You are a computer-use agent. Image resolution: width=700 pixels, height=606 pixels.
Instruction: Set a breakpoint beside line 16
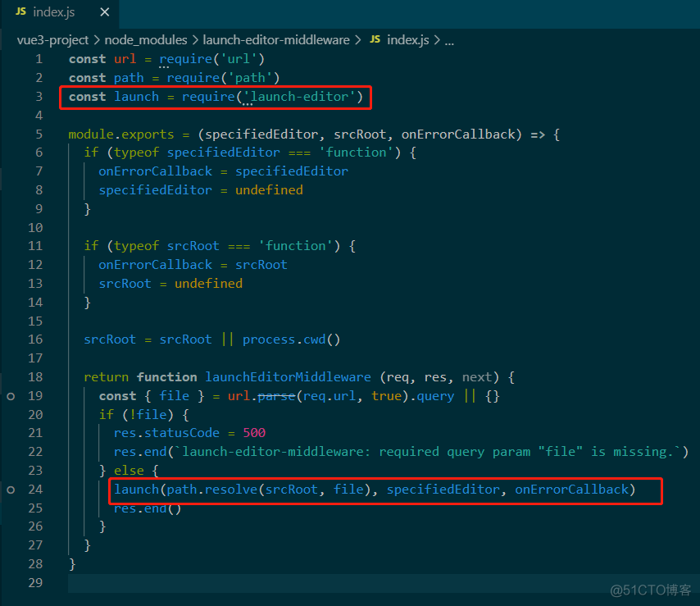[11, 339]
